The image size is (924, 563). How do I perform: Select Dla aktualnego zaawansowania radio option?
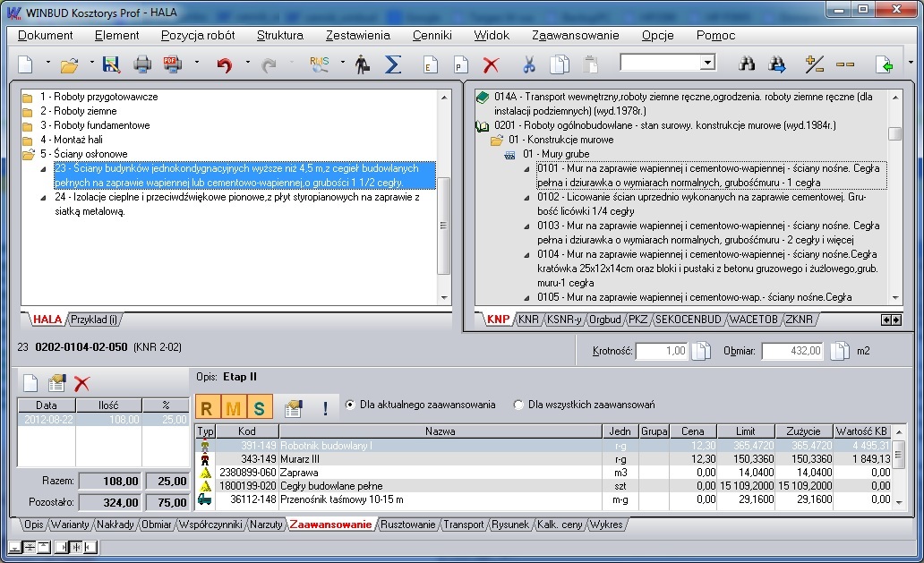[350, 405]
